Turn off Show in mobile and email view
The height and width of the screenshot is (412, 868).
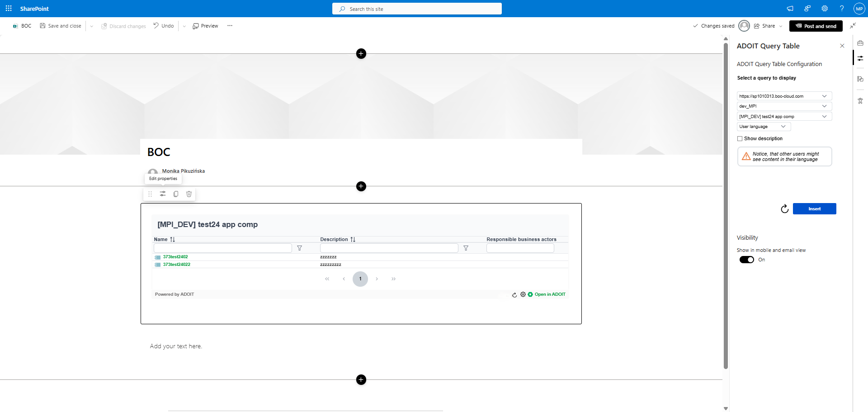(x=746, y=260)
